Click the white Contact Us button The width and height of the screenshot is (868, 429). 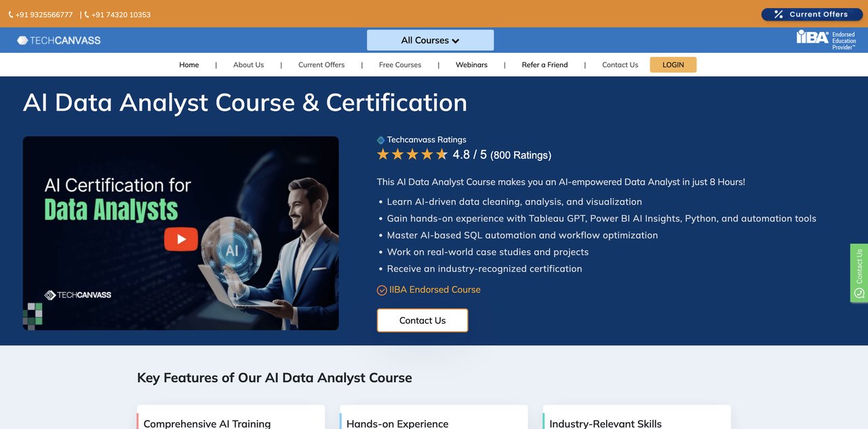[422, 320]
